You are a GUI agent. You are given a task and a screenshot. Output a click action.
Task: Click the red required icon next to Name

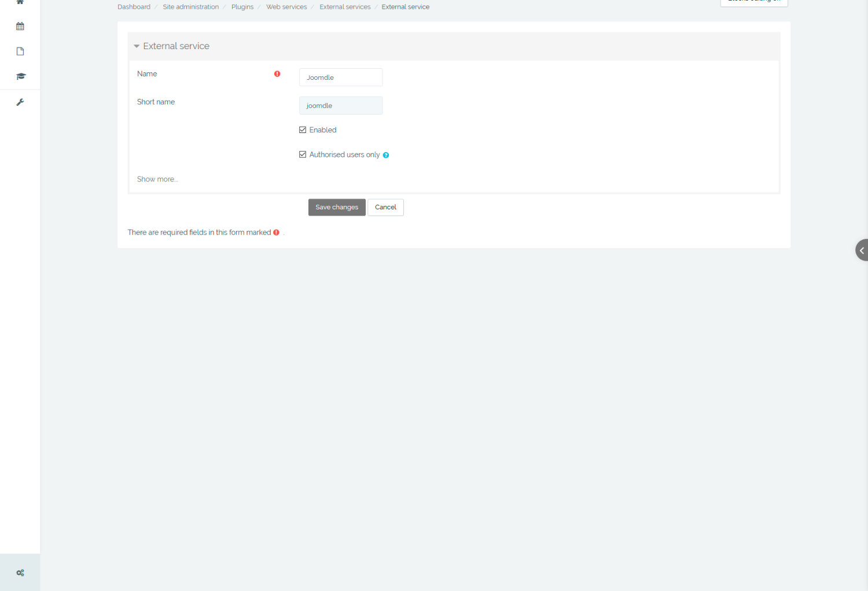point(277,74)
